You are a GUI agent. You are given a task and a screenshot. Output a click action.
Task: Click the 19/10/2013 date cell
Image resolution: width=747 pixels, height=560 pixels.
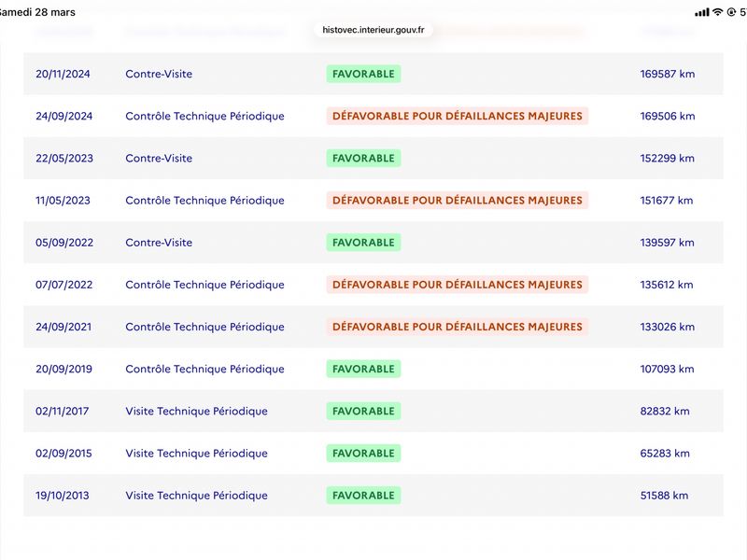62,496
